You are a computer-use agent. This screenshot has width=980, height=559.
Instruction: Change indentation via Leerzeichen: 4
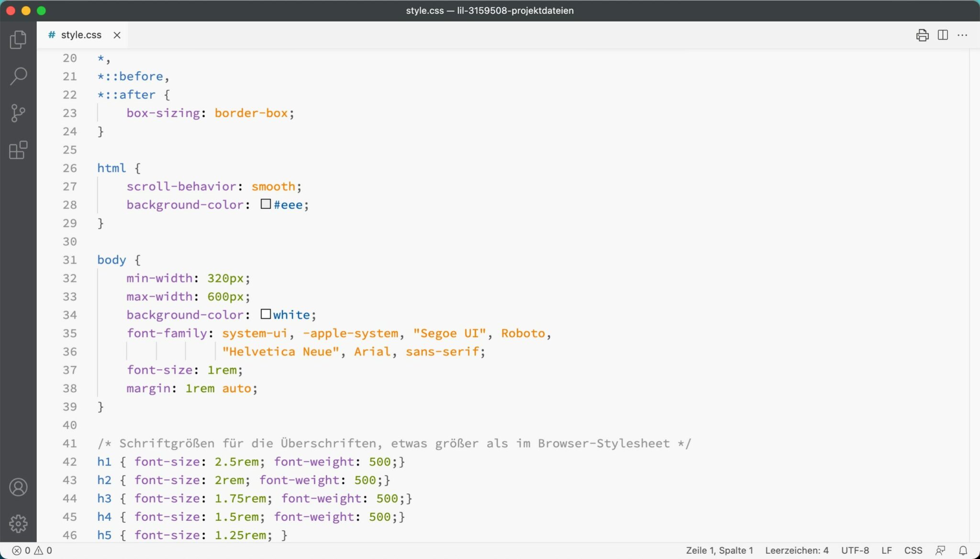click(x=798, y=550)
